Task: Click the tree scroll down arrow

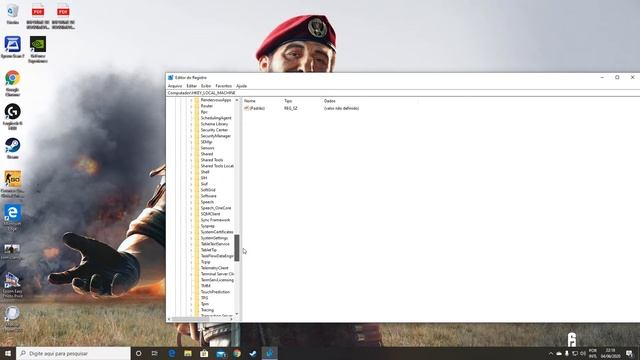Action: (x=237, y=314)
